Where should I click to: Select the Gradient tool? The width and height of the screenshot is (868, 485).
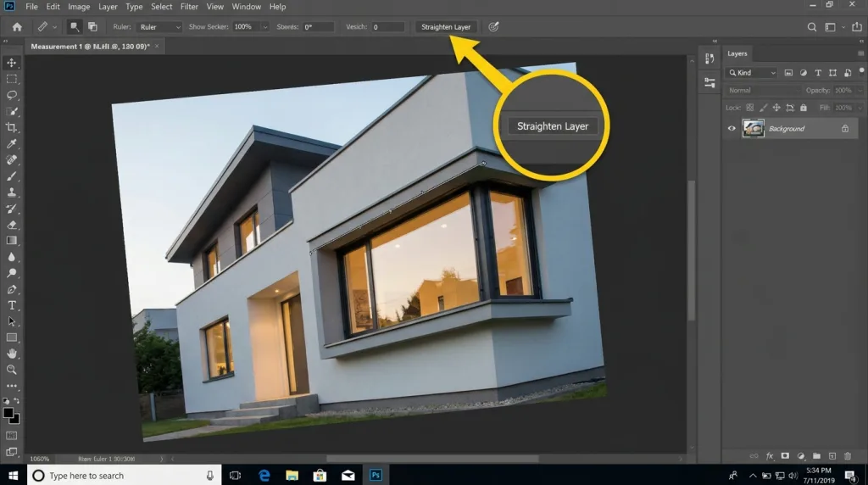point(12,241)
